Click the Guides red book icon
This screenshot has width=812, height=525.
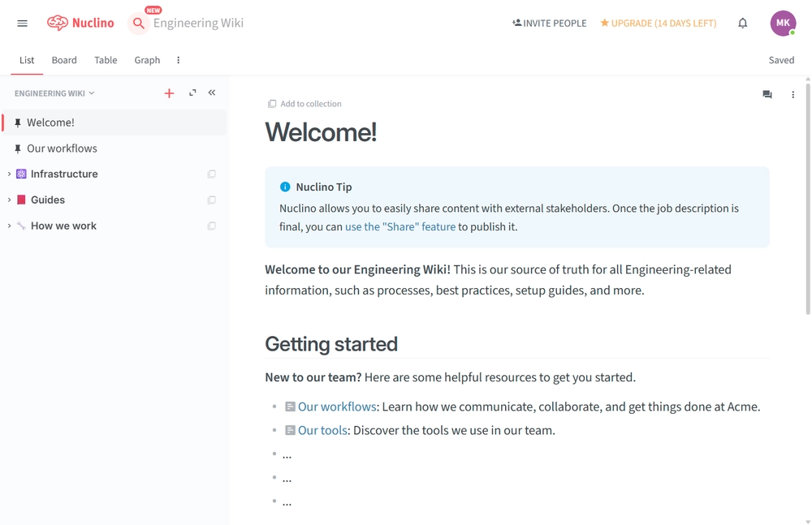[21, 200]
